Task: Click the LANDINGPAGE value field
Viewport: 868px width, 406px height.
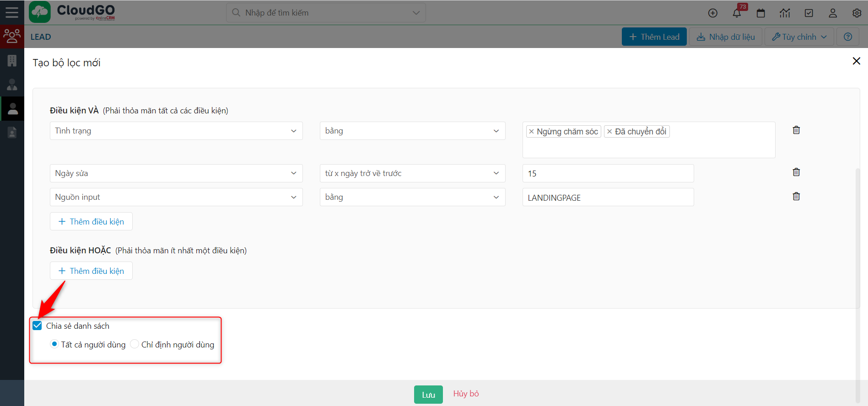Action: (x=608, y=197)
